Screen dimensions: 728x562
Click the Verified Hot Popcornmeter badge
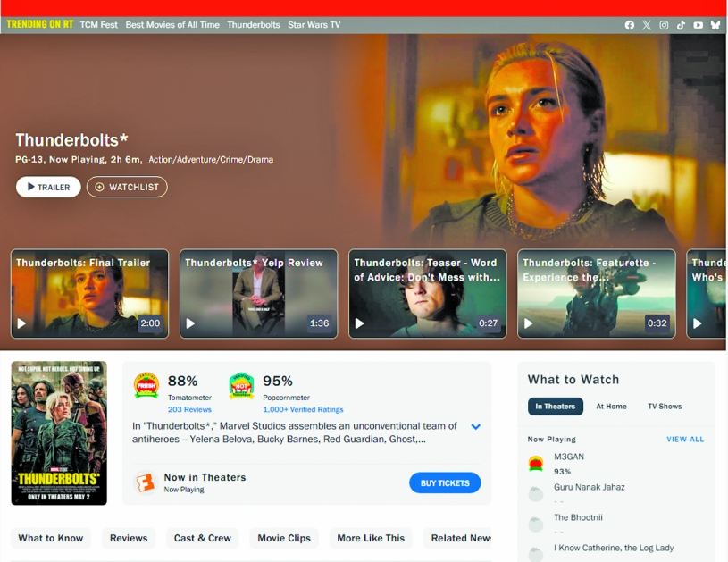pos(241,385)
